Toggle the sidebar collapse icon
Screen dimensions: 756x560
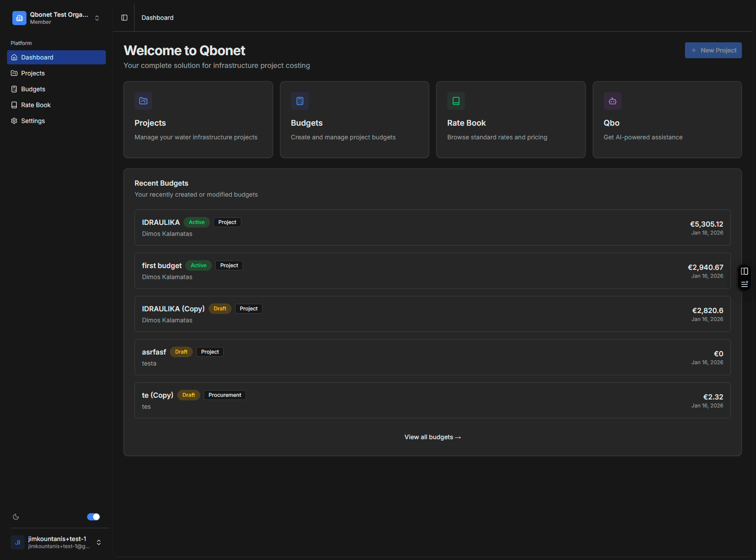point(124,18)
